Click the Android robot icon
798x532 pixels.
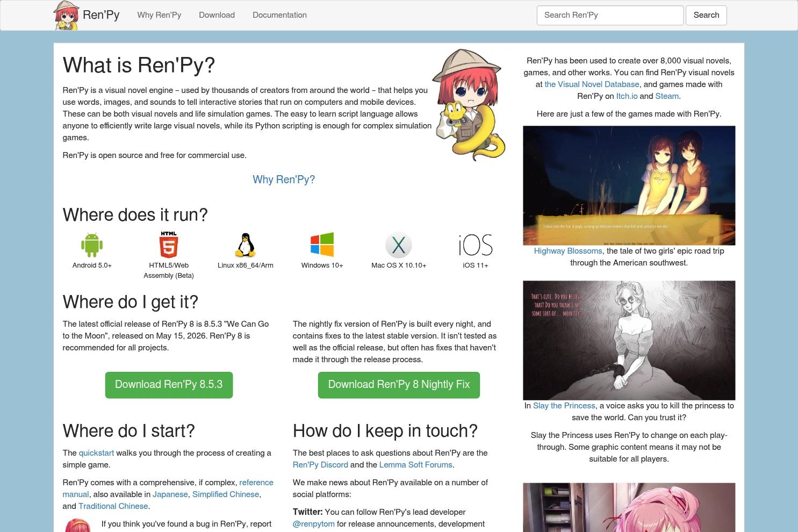92,245
